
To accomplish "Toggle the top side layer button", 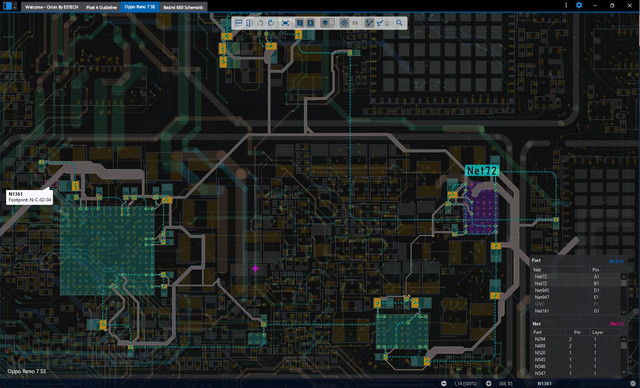I will (300, 23).
